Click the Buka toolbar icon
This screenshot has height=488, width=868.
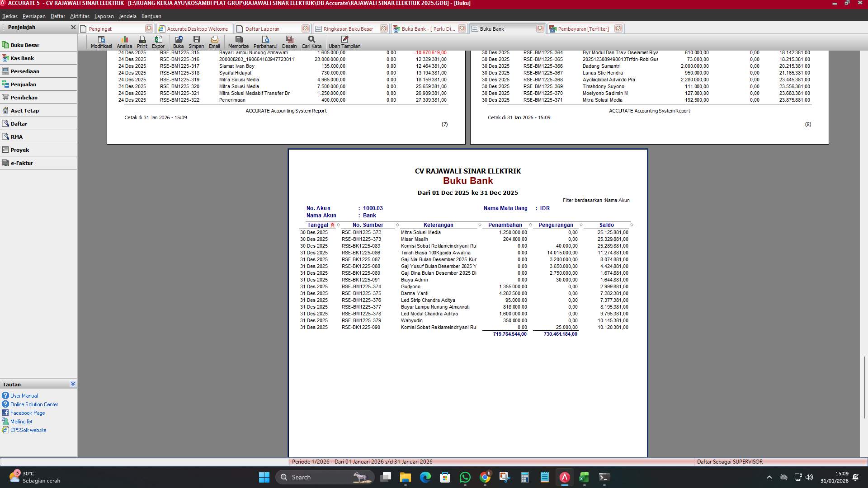click(x=178, y=42)
